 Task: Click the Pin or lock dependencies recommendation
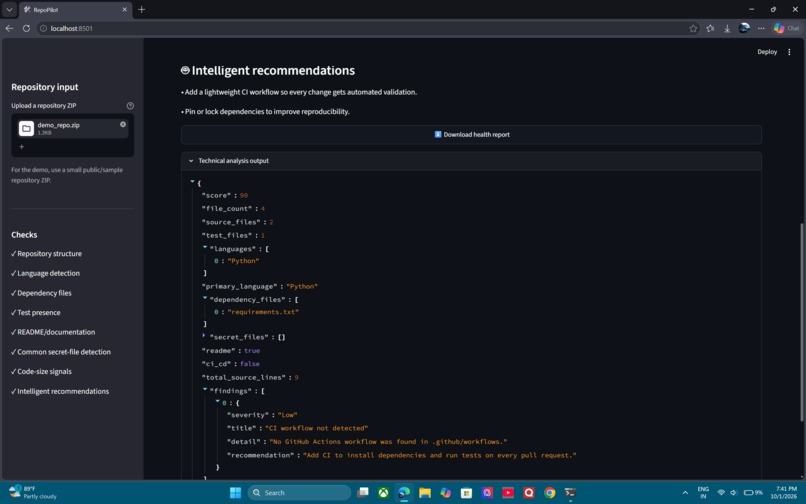coord(265,112)
